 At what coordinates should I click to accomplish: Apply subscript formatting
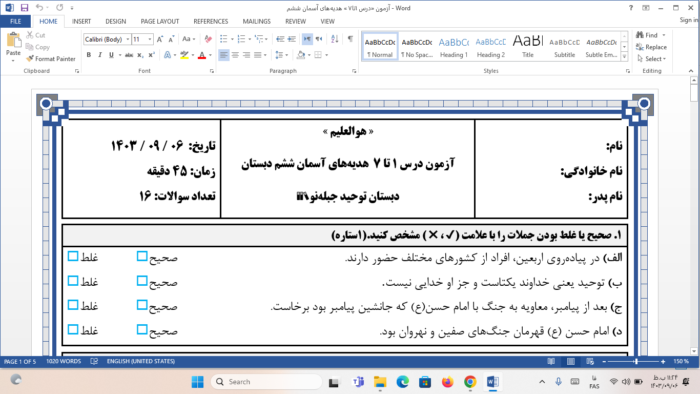tap(140, 55)
